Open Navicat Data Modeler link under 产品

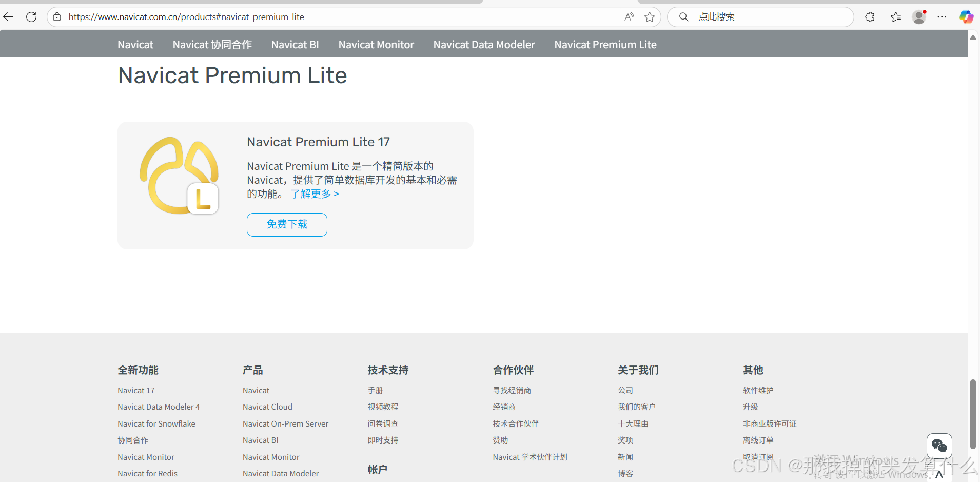(x=281, y=474)
